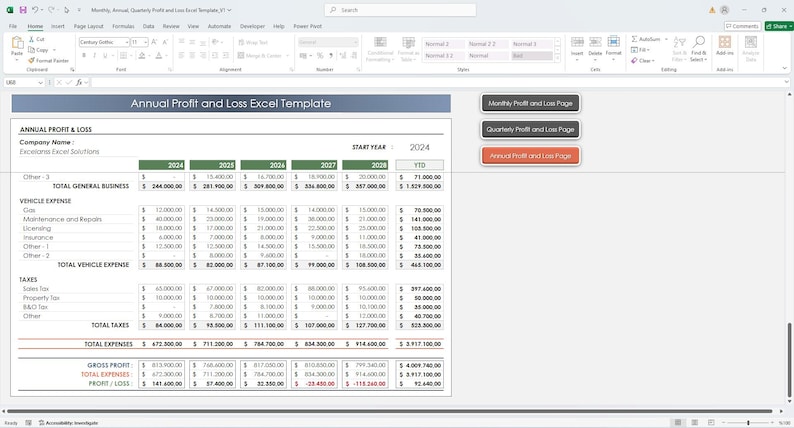Click the Paste clipboard icon
Image resolution: width=794 pixels, height=428 pixels.
[17, 44]
